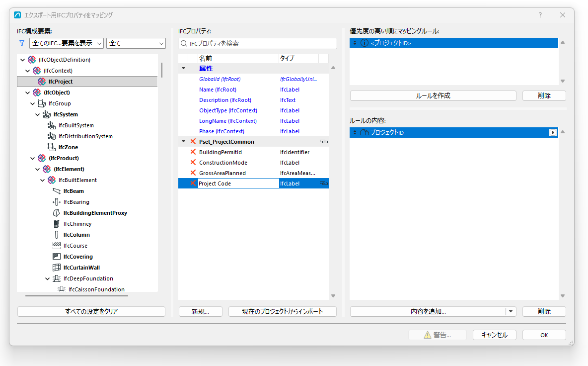Viewport: 588px width, 366px height.
Task: Click 内容を追加... button
Action: pos(428,312)
